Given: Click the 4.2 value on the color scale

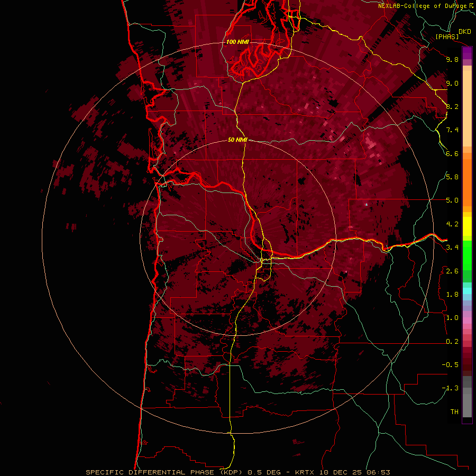Looking at the screenshot, I should [452, 224].
